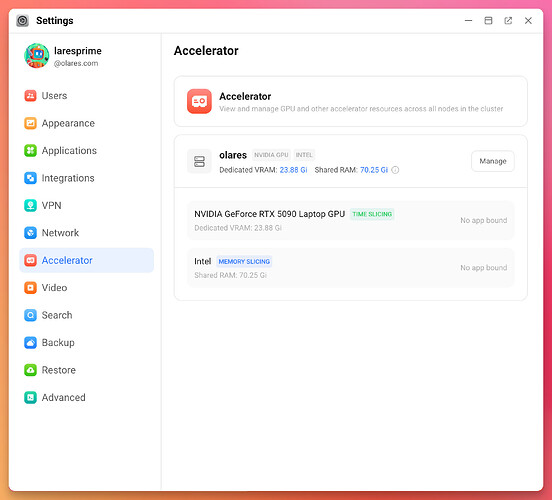
Task: Click the Applications sidebar icon
Action: 30,151
